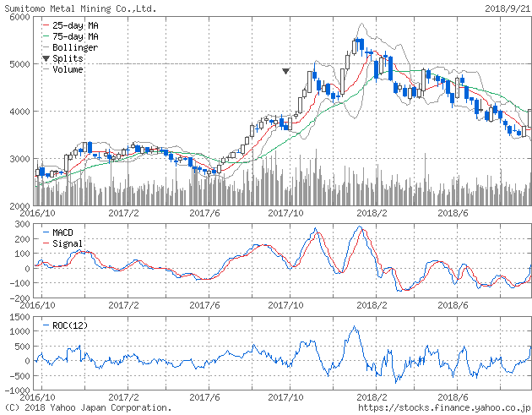The image size is (532, 415).
Task: Click the 1500 label on ROC axis
Action: coord(19,316)
